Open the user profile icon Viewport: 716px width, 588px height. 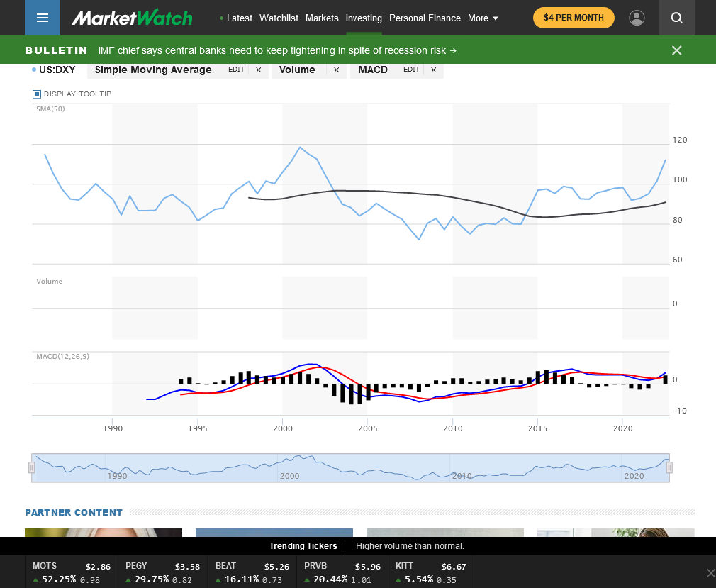point(637,18)
